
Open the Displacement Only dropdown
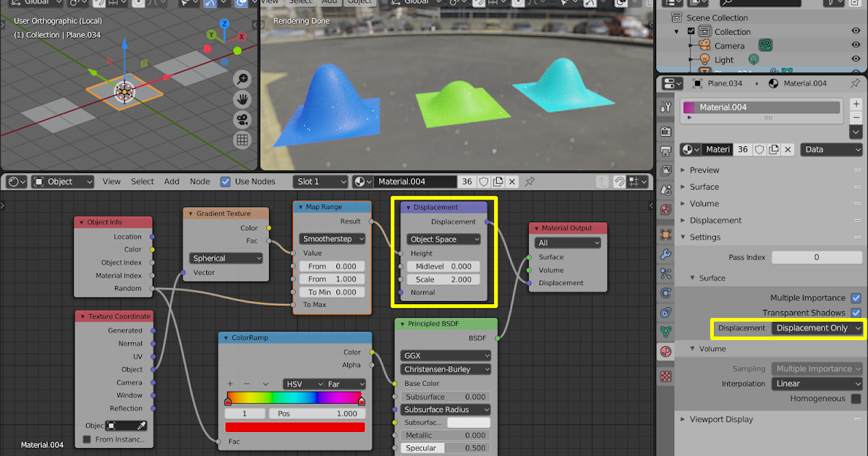(817, 328)
